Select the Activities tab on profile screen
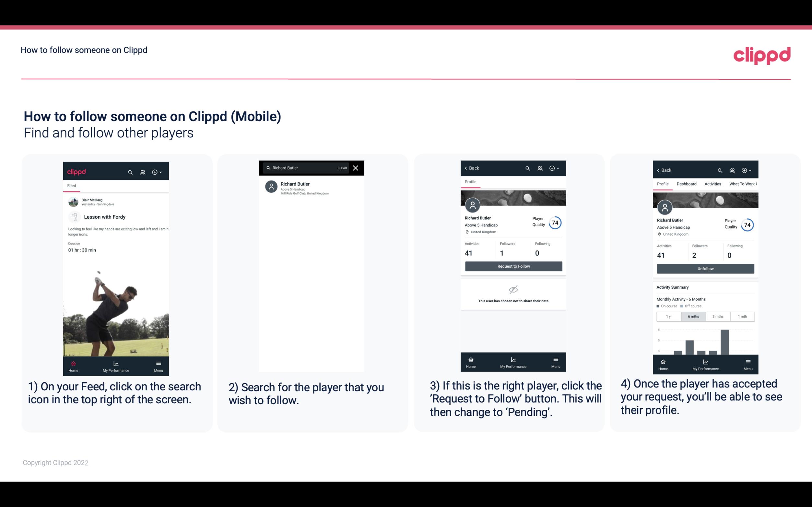This screenshot has height=507, width=812. pyautogui.click(x=712, y=183)
